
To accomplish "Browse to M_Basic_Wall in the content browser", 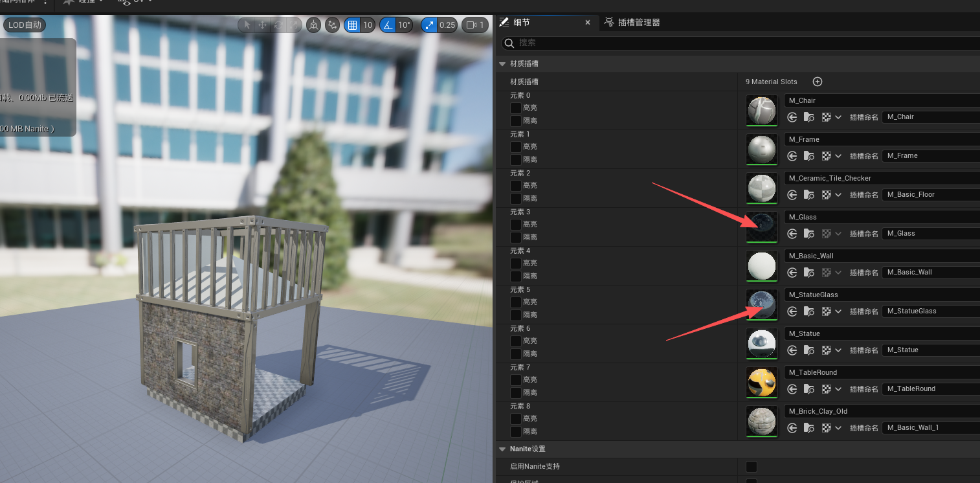I will coord(809,273).
